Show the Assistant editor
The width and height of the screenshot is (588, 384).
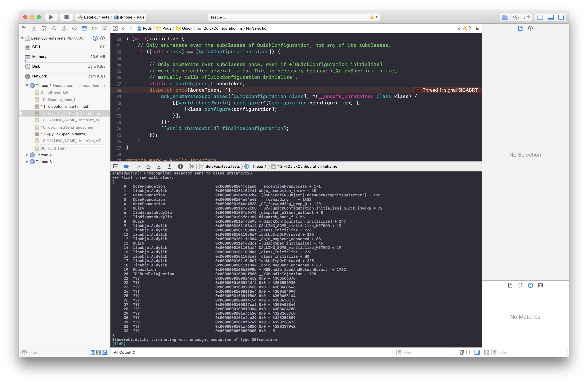(516, 17)
